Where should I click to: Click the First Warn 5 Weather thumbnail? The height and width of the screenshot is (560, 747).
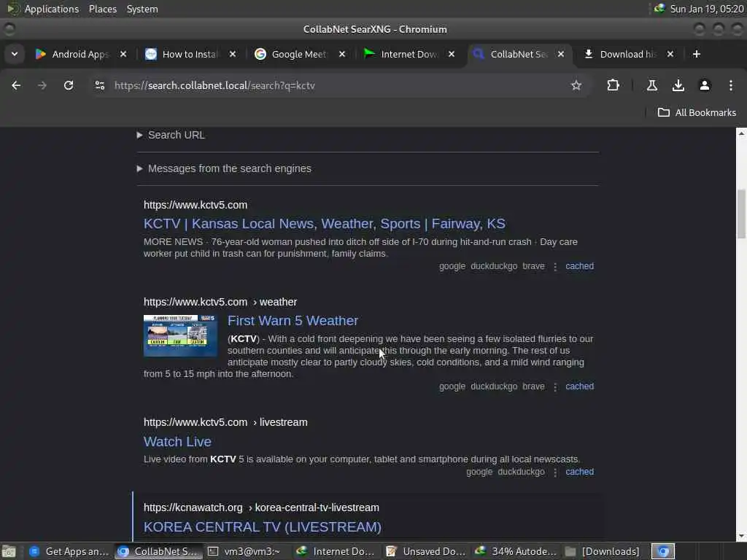pos(181,335)
